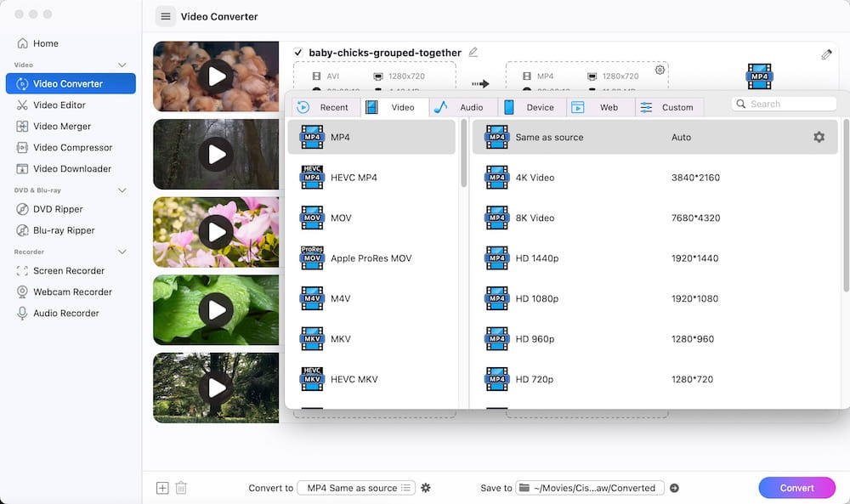Choose the 4K Video preset
Image resolution: width=850 pixels, height=504 pixels.
pyautogui.click(x=654, y=178)
